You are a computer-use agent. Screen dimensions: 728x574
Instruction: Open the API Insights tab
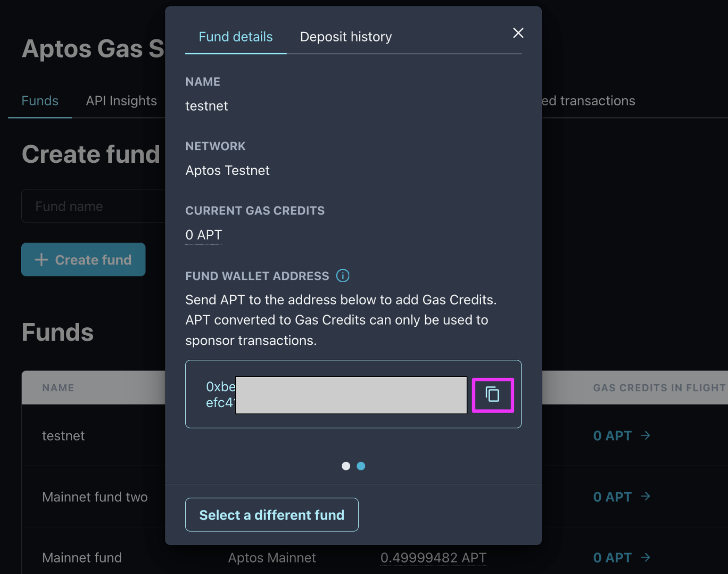[x=121, y=101]
